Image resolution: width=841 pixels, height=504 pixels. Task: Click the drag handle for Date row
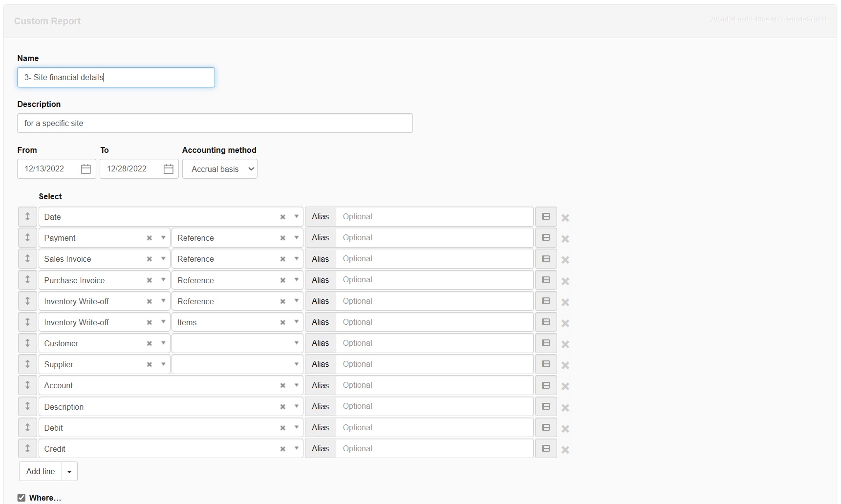[x=27, y=216]
